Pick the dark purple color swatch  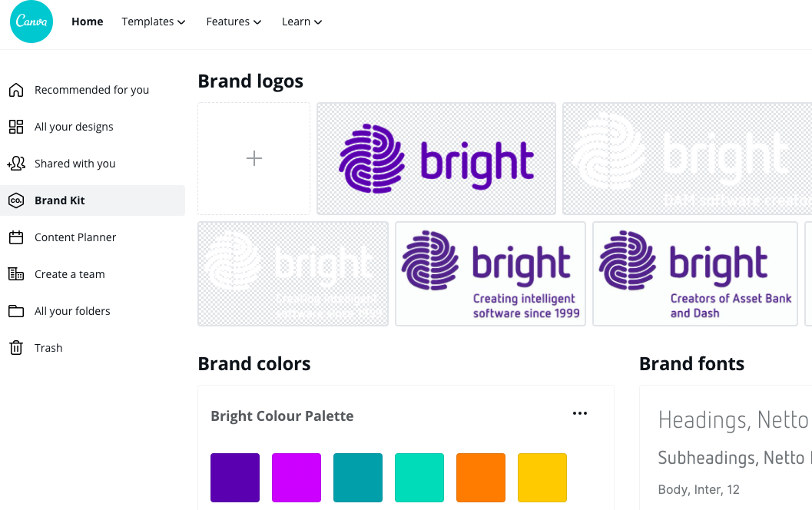click(235, 478)
